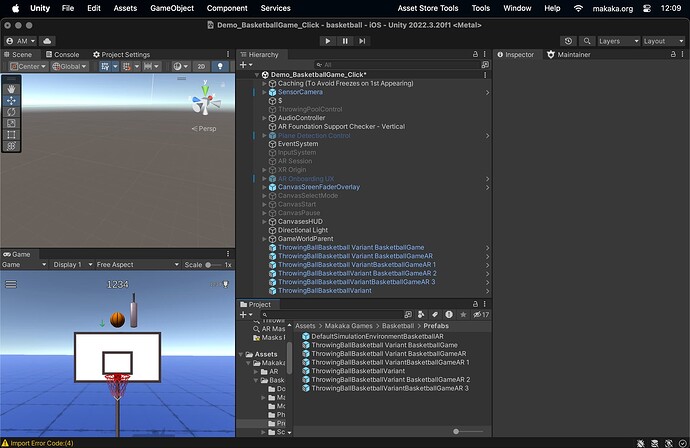Click the Import Error Code status message
This screenshot has width=690, height=448.
38,443
